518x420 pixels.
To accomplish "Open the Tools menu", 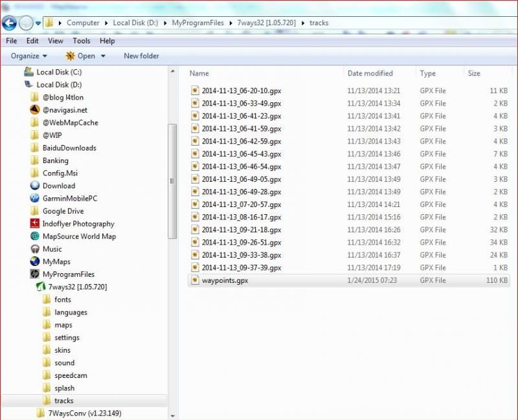I will 81,40.
